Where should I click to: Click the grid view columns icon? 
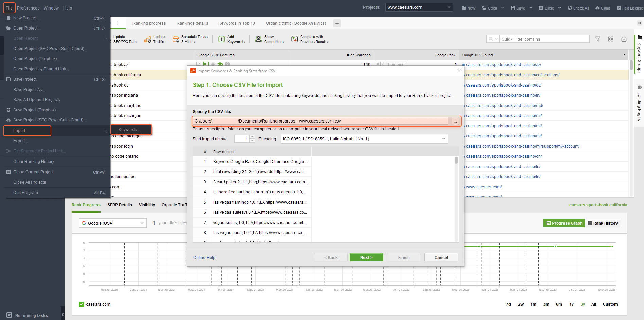[611, 39]
